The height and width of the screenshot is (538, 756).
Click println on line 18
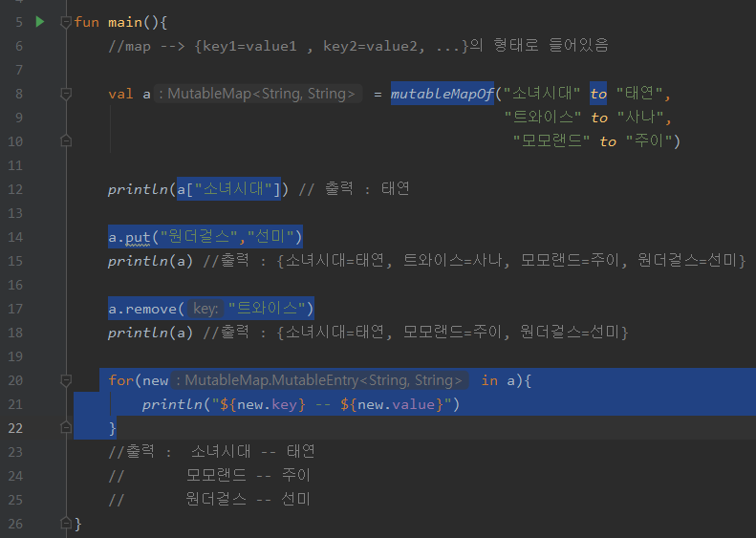138,333
